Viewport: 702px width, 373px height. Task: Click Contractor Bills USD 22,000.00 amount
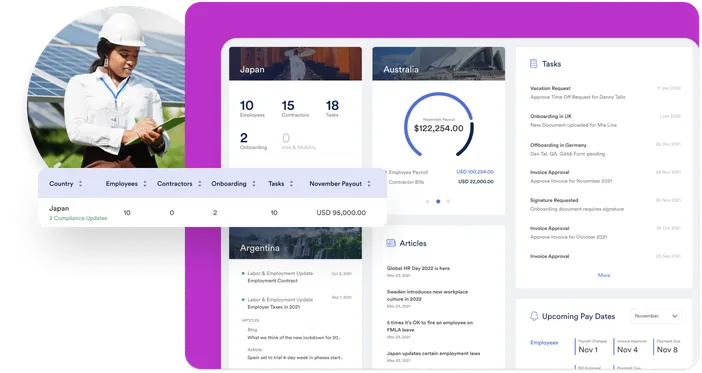coord(475,182)
